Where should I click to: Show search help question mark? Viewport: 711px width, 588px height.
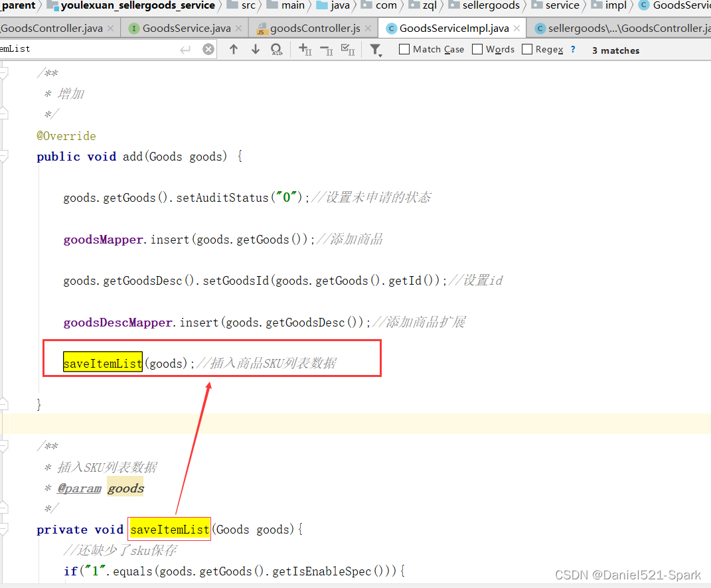(573, 49)
